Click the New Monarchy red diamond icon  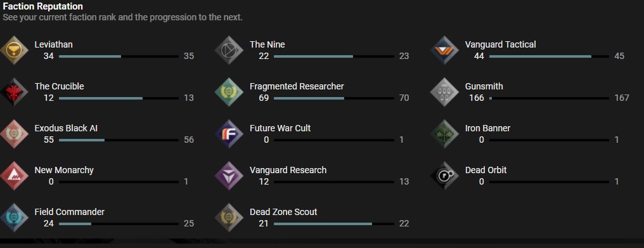click(14, 176)
